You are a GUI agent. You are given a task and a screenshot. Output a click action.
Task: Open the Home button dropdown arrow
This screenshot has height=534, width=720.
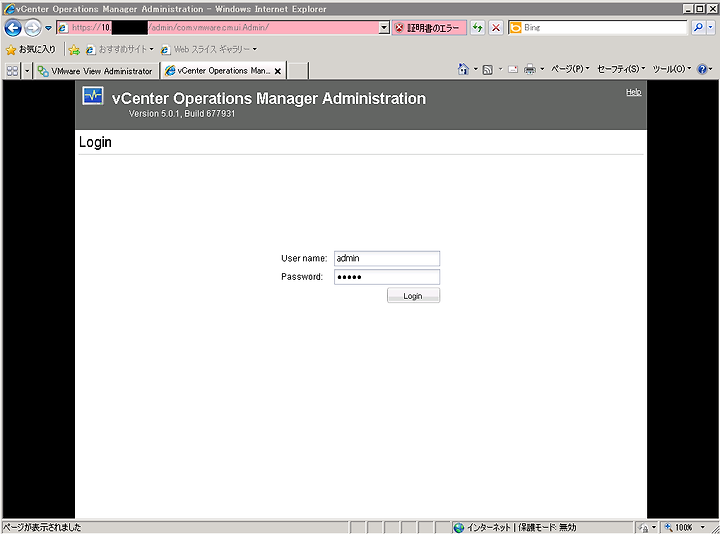pyautogui.click(x=476, y=69)
